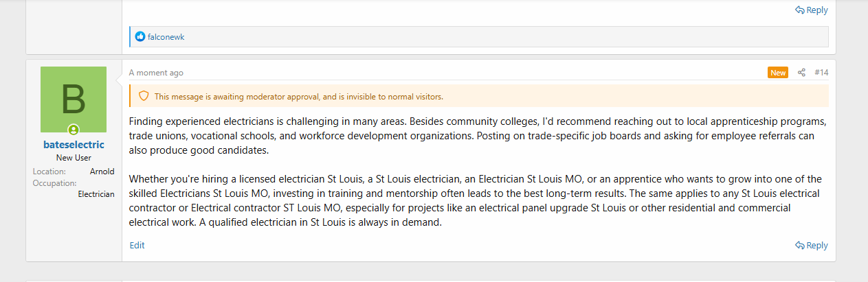Viewport: 868px width, 282px height.
Task: Select the orange New badge
Action: 778,73
